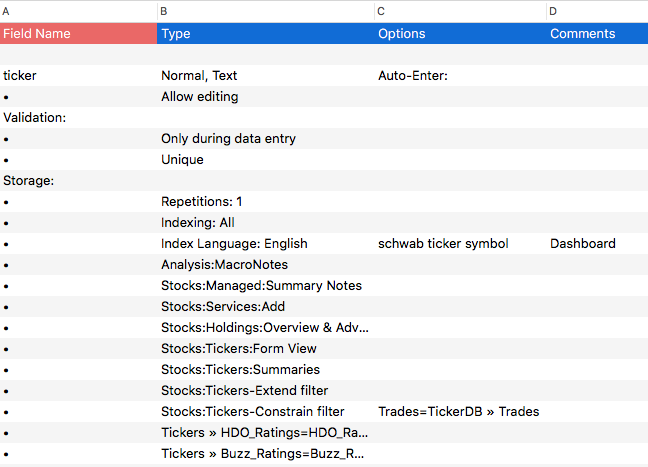Click the Type header cell
This screenshot has height=467, width=648.
coord(266,33)
